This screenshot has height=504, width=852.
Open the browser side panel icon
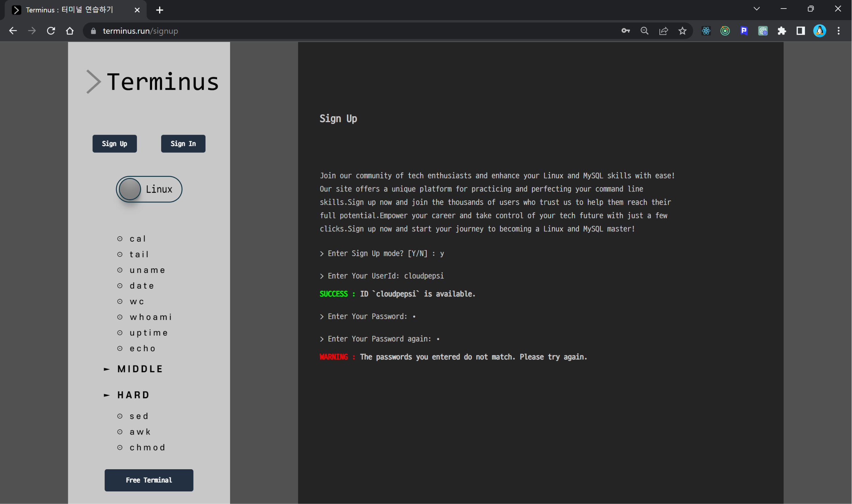pyautogui.click(x=801, y=31)
